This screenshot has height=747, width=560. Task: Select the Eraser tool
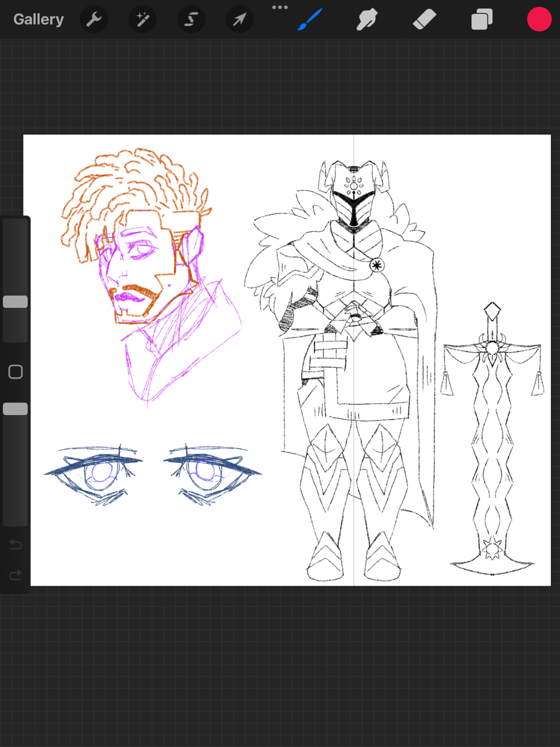point(424,19)
